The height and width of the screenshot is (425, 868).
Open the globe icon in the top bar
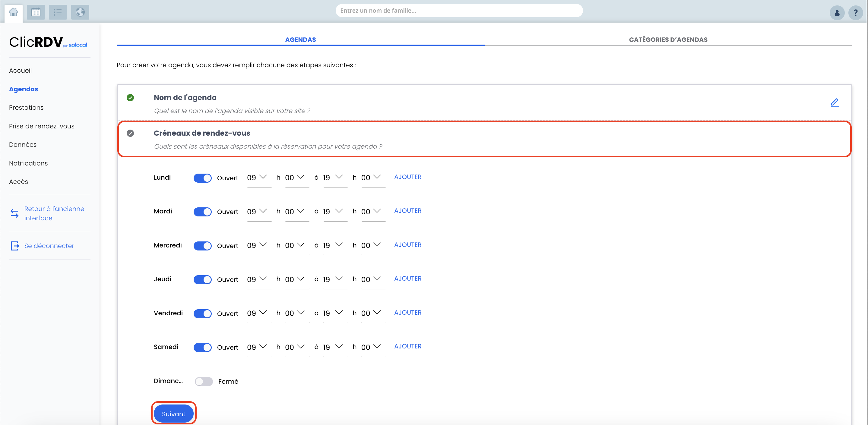(80, 12)
